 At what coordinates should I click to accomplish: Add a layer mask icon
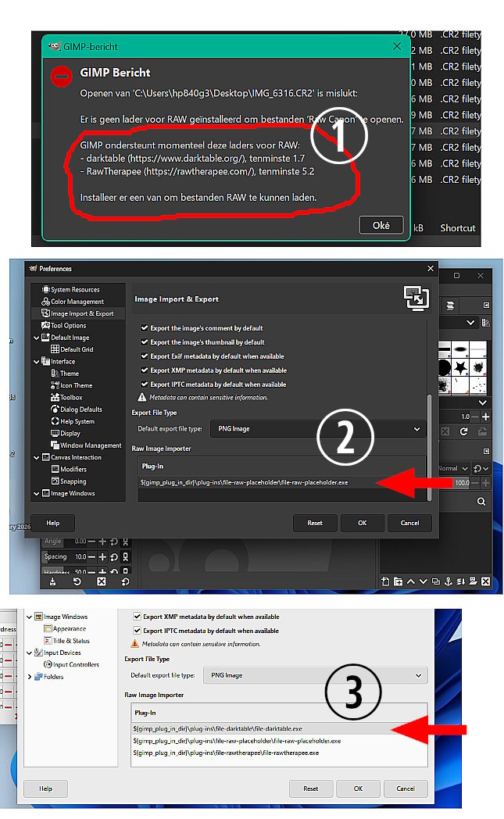click(474, 581)
